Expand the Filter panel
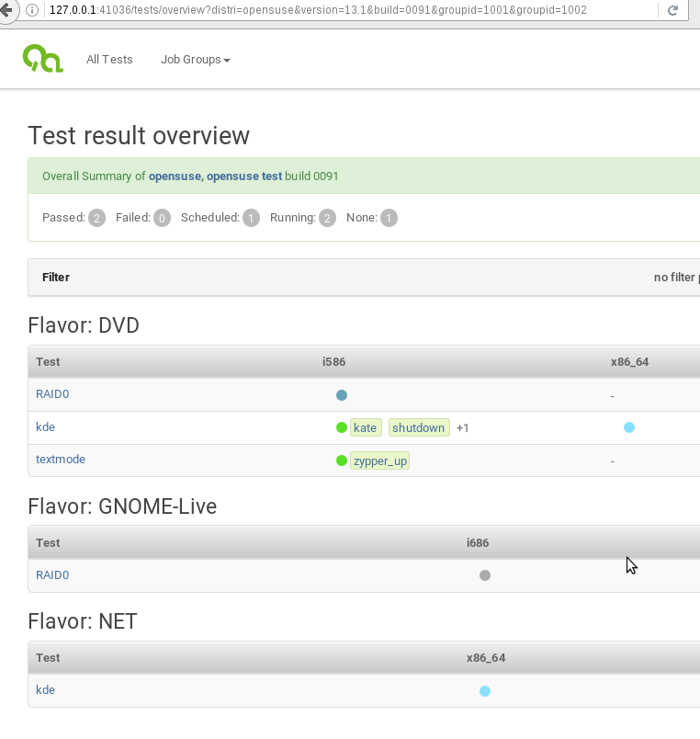This screenshot has width=700, height=739. (54, 277)
